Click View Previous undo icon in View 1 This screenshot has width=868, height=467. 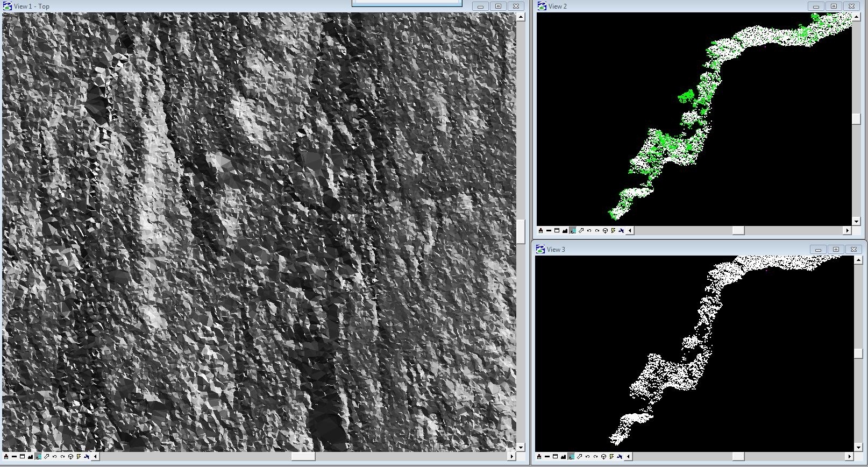[x=54, y=457]
